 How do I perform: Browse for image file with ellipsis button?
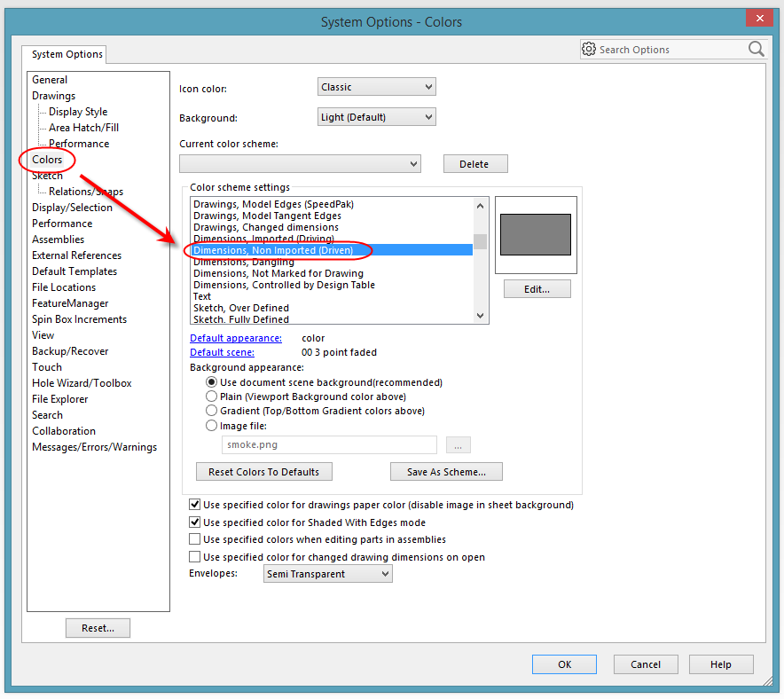[x=458, y=445]
